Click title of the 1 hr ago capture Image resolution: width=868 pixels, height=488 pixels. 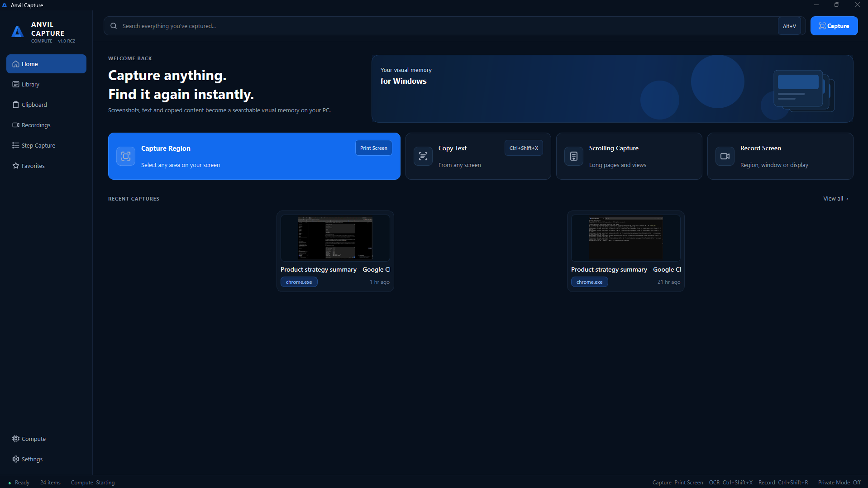335,269
